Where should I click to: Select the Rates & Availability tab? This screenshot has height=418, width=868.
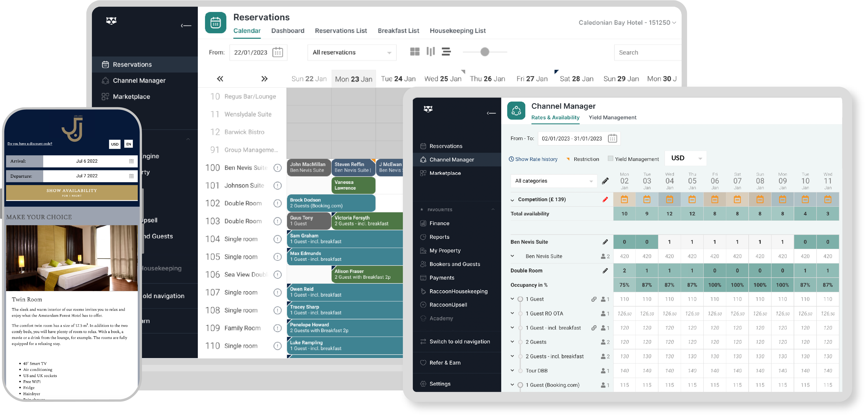[555, 117]
